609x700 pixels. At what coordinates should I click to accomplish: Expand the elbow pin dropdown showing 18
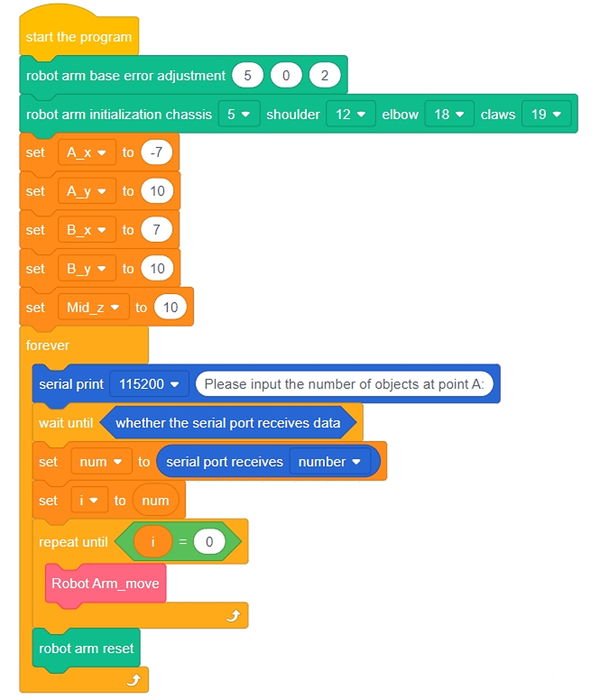tap(449, 114)
